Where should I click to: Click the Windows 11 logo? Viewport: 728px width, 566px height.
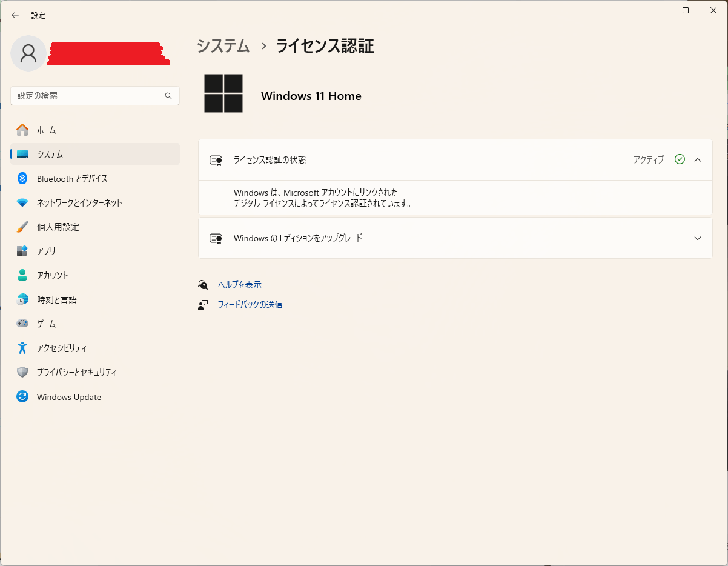[223, 93]
